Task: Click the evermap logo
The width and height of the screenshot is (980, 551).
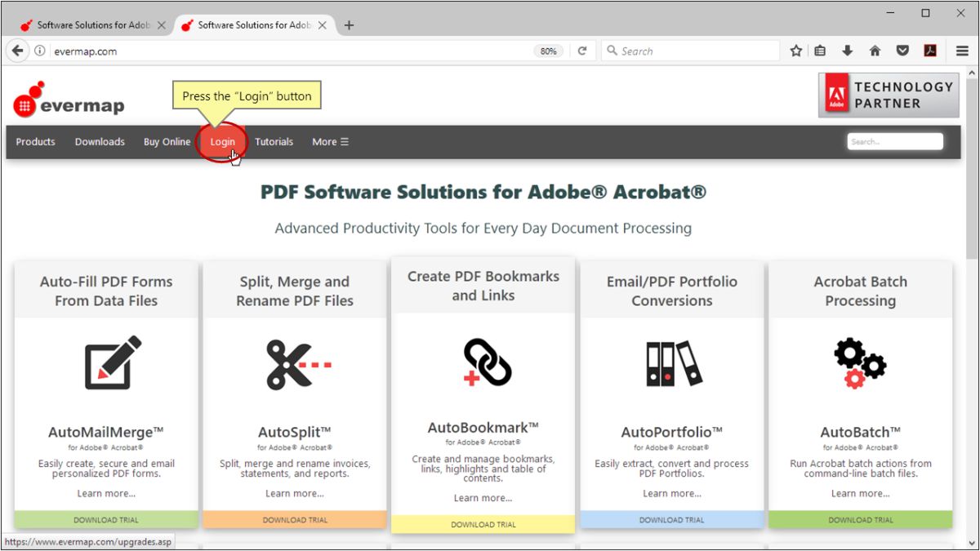Action: click(x=69, y=100)
